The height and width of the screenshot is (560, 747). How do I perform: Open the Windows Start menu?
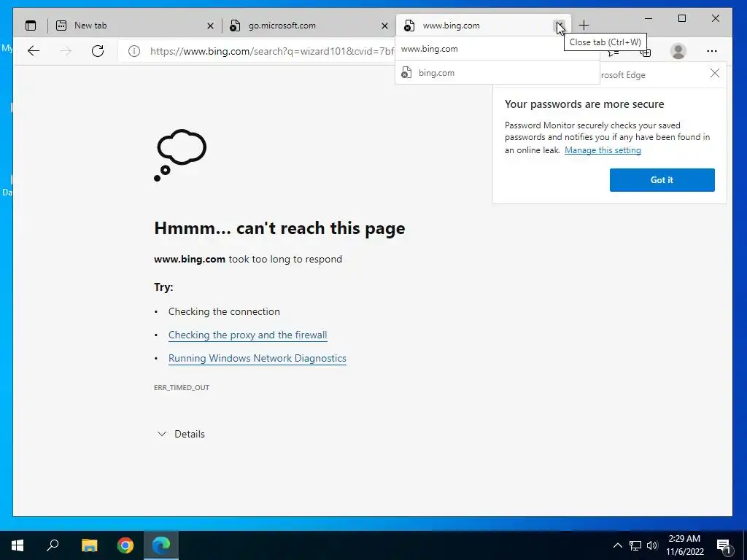(x=18, y=545)
